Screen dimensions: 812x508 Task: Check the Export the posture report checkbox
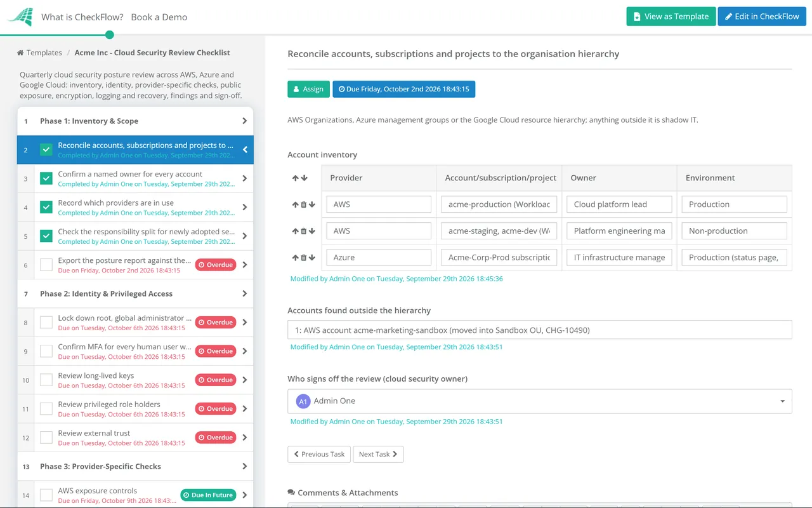pyautogui.click(x=46, y=265)
